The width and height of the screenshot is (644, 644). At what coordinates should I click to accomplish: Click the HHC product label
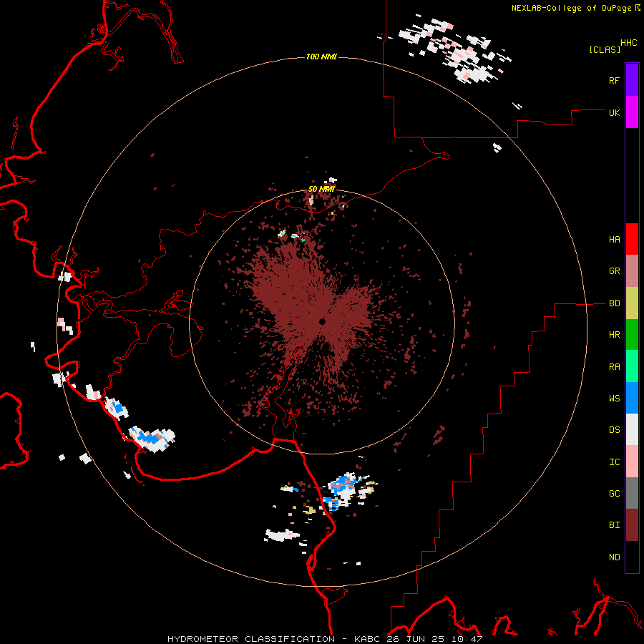pyautogui.click(x=629, y=43)
